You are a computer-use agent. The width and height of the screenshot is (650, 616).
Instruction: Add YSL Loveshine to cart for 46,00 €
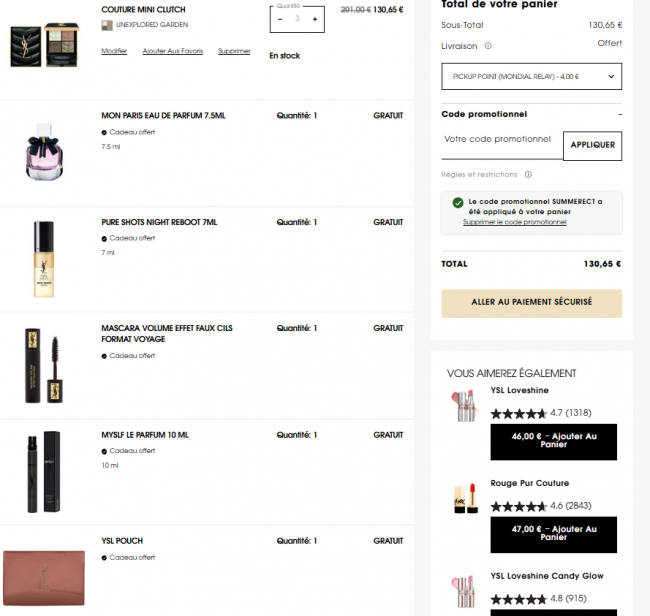[x=553, y=442]
